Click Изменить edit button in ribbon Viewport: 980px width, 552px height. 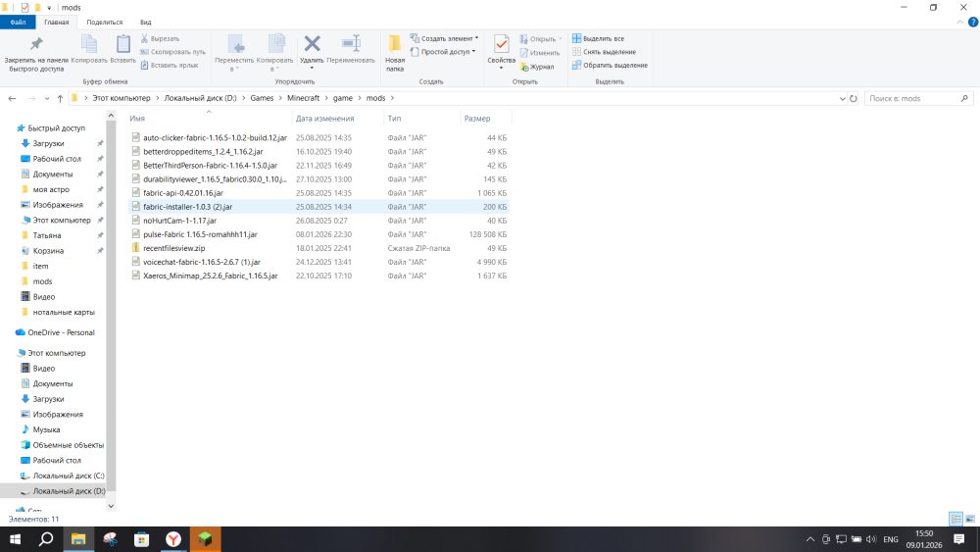click(x=539, y=53)
